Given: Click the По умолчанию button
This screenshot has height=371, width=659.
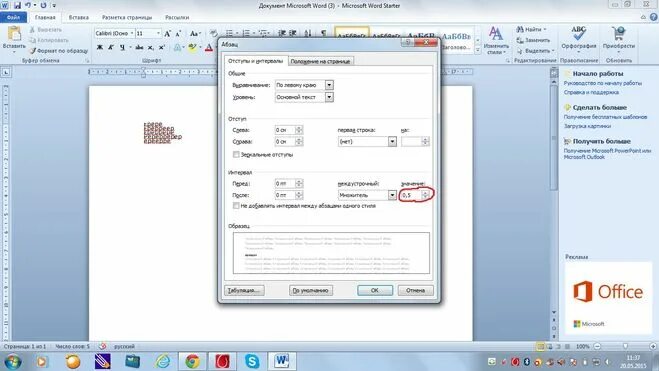Looking at the screenshot, I should [x=311, y=290].
